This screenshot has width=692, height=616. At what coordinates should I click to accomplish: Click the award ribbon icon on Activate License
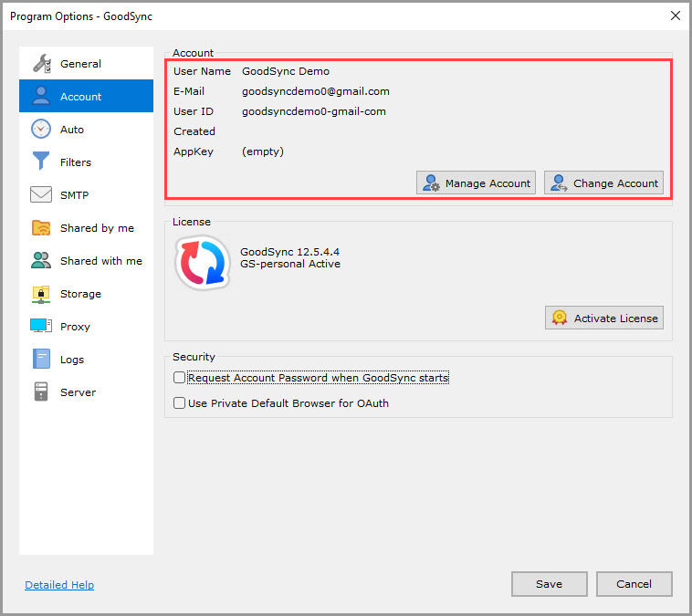tap(559, 318)
